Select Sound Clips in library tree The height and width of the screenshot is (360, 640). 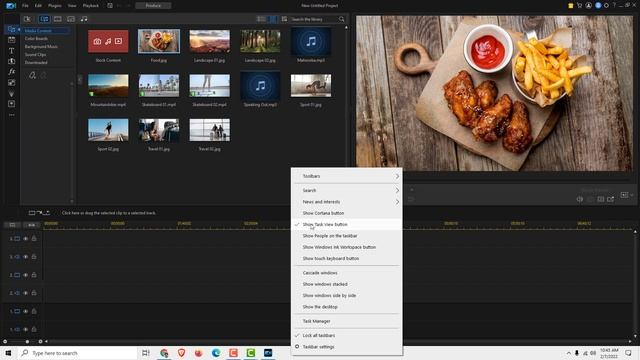coord(36,55)
